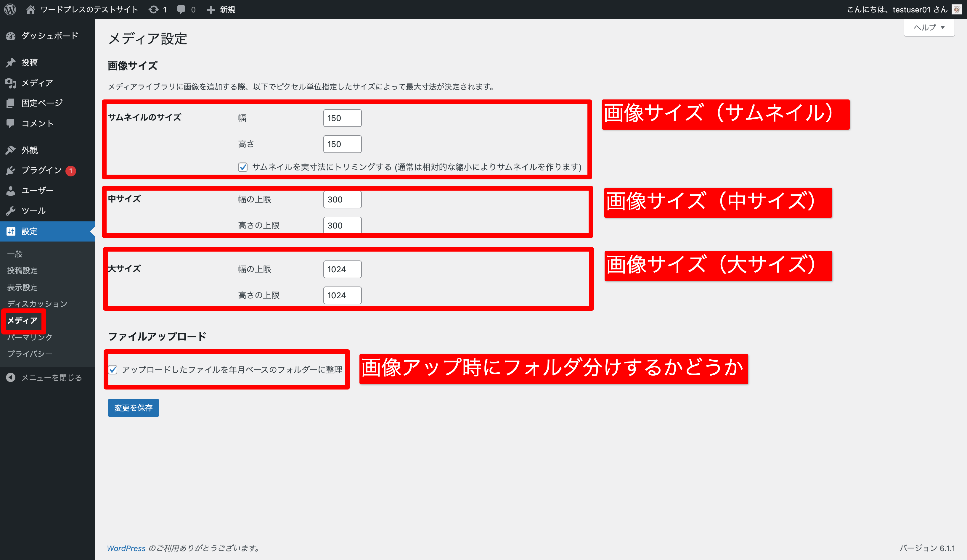The height and width of the screenshot is (560, 967).
Task: Toggle サムネイルを実寸法にトリミングする checkbox
Action: (x=242, y=167)
